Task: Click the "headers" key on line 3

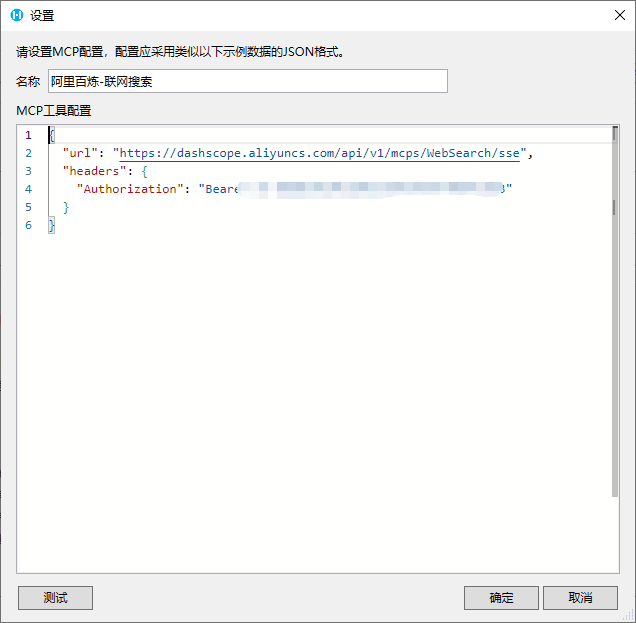Action: (x=95, y=171)
